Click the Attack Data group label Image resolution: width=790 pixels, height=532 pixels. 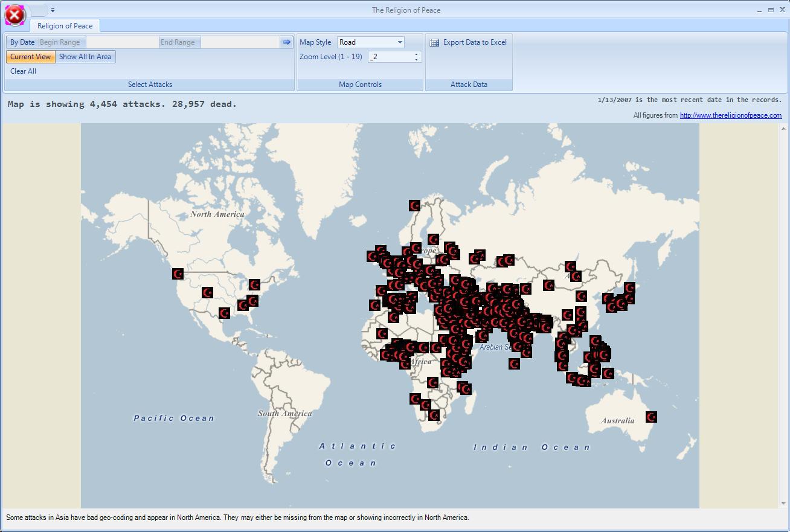coord(469,85)
